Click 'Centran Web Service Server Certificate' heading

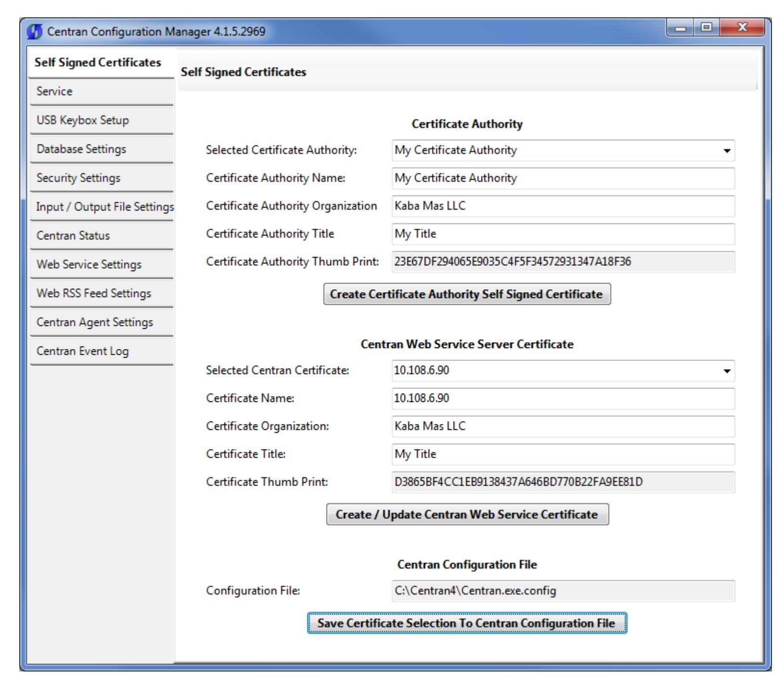467,345
